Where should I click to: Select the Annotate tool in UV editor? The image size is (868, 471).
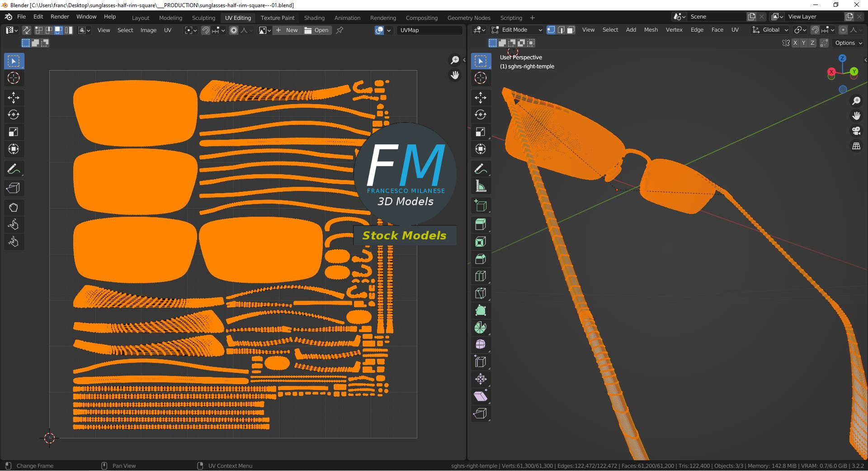pos(13,169)
